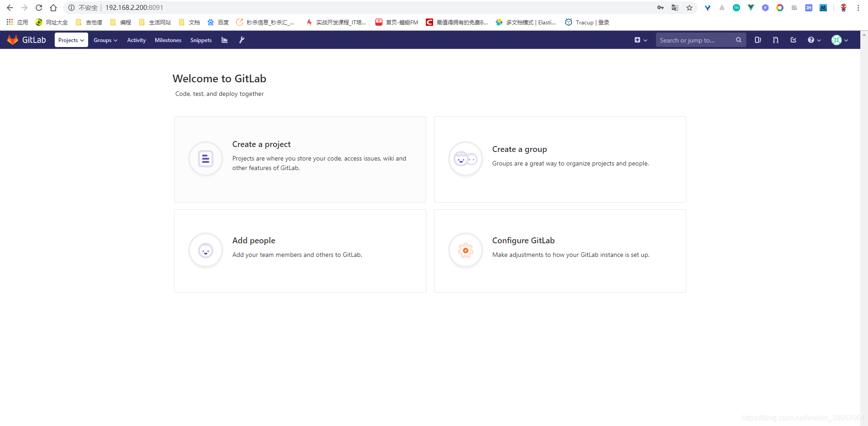
Task: Go to the Activity page
Action: point(136,40)
